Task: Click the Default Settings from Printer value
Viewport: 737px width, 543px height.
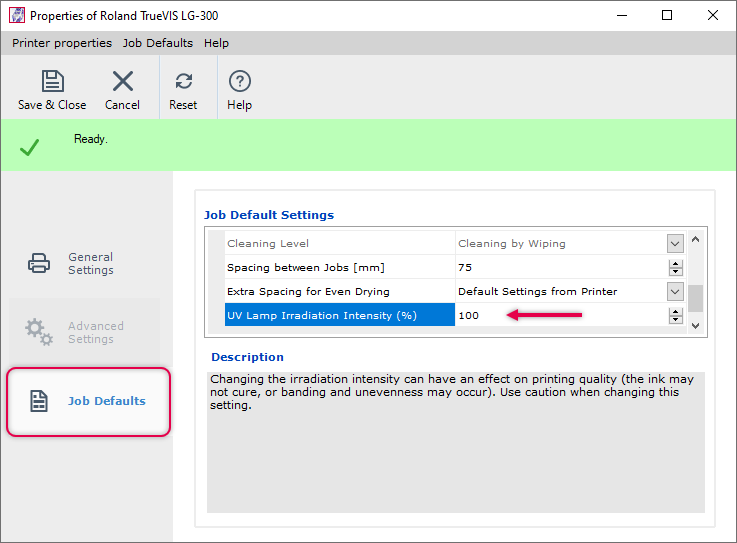Action: click(x=538, y=291)
